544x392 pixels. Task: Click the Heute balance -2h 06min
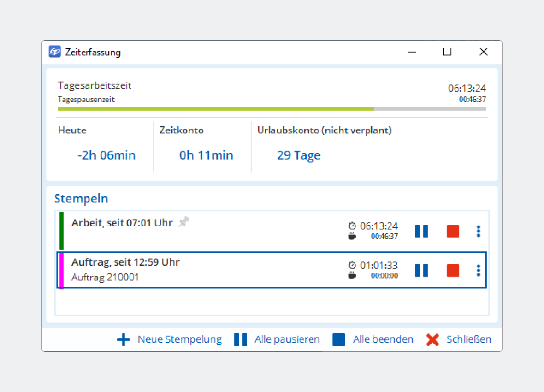106,155
